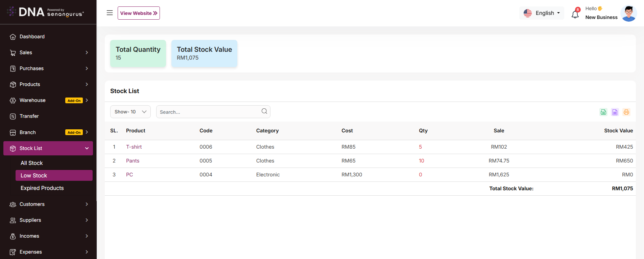
Task: Select All Stock in sidebar
Action: coord(32,163)
